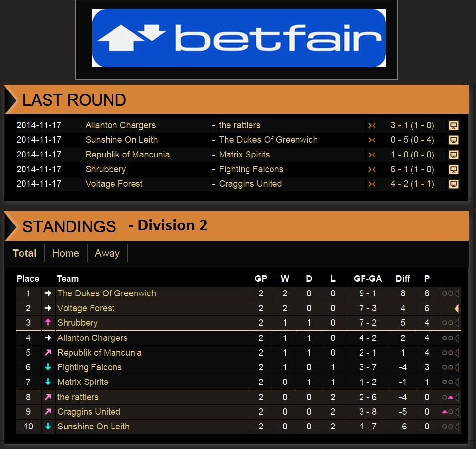Viewport: 476px width, 449px height.
Task: Click the pink marker in the rattlers row
Action: pyautogui.click(x=451, y=397)
